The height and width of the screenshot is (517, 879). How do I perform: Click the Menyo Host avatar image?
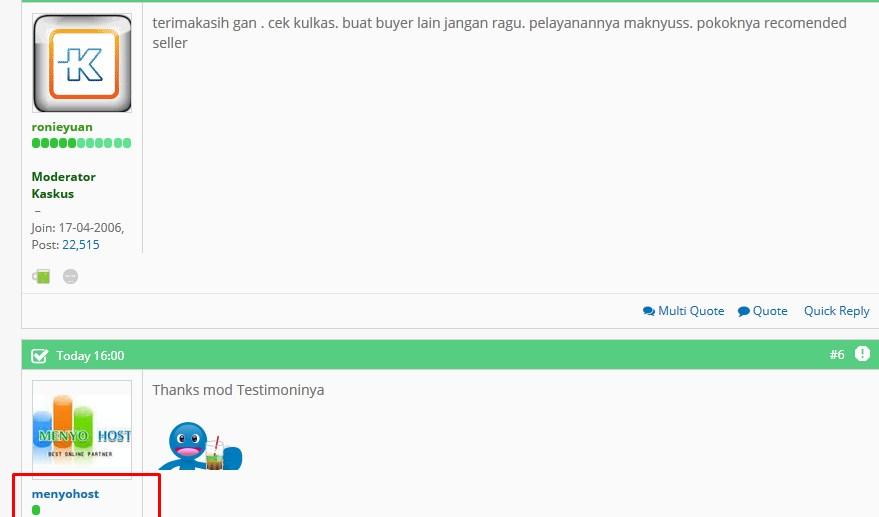click(82, 429)
